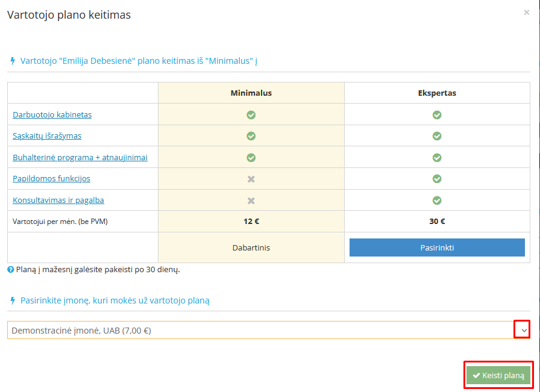This screenshot has height=392, width=540.
Task: Open the Konsultavimas ir pagalba link
Action: 54,200
